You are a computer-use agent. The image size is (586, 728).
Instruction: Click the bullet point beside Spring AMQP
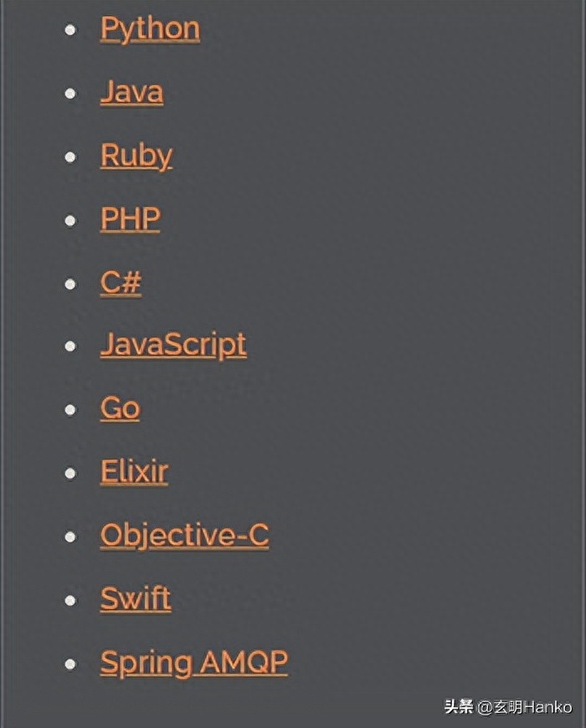click(70, 664)
